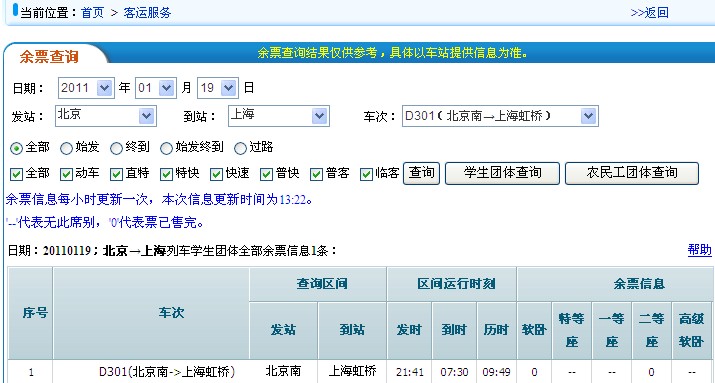
Task: Click the 查询区间 header cell
Action: [318, 284]
